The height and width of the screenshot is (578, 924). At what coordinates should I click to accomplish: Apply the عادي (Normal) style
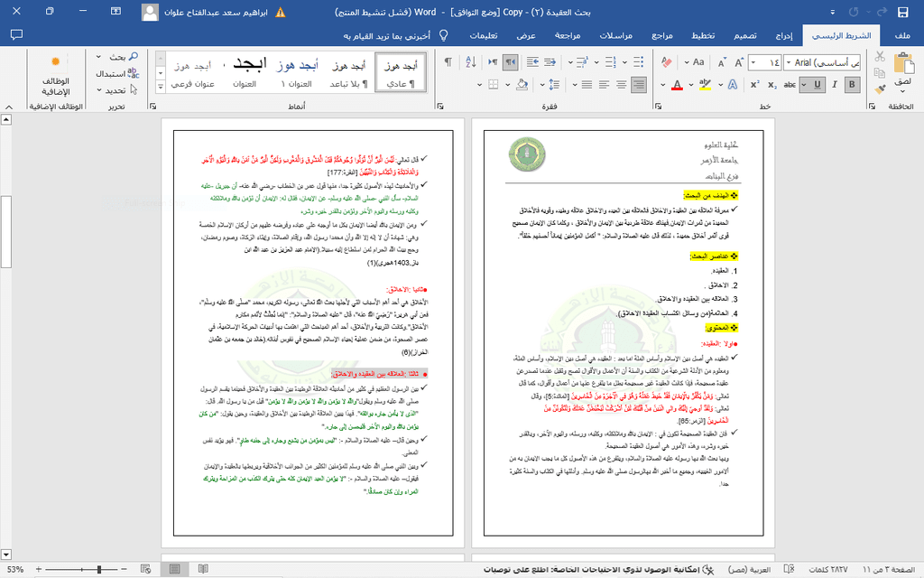[401, 73]
